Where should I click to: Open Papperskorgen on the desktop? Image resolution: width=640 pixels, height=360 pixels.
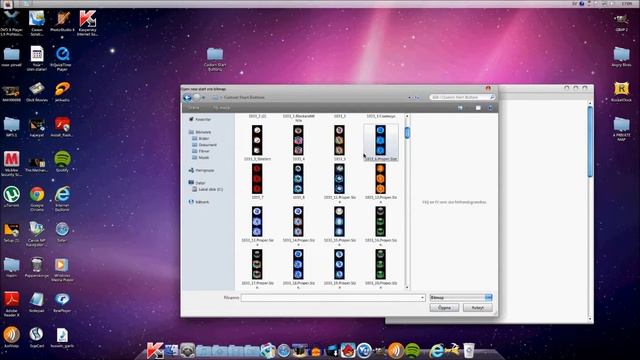click(37, 267)
